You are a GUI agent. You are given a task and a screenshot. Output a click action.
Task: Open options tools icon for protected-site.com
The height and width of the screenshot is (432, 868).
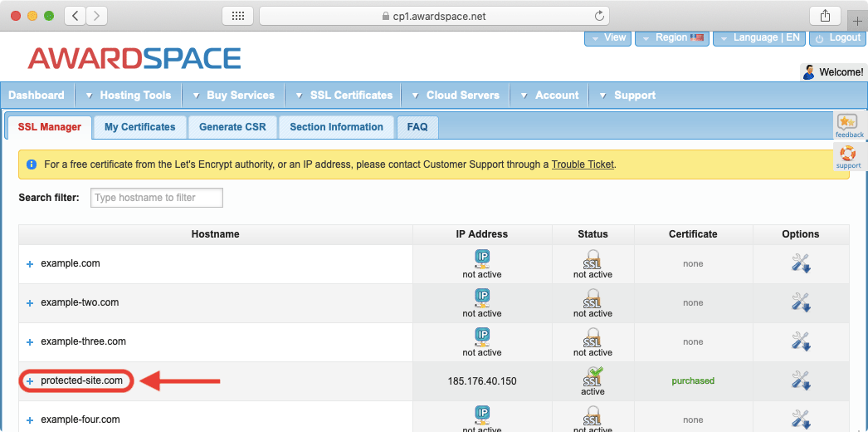[x=800, y=380]
